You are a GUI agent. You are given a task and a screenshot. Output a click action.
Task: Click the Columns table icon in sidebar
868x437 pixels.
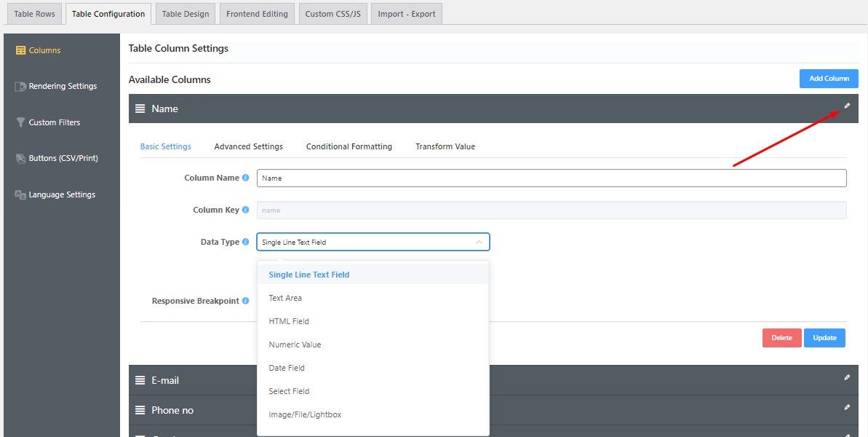click(x=20, y=50)
